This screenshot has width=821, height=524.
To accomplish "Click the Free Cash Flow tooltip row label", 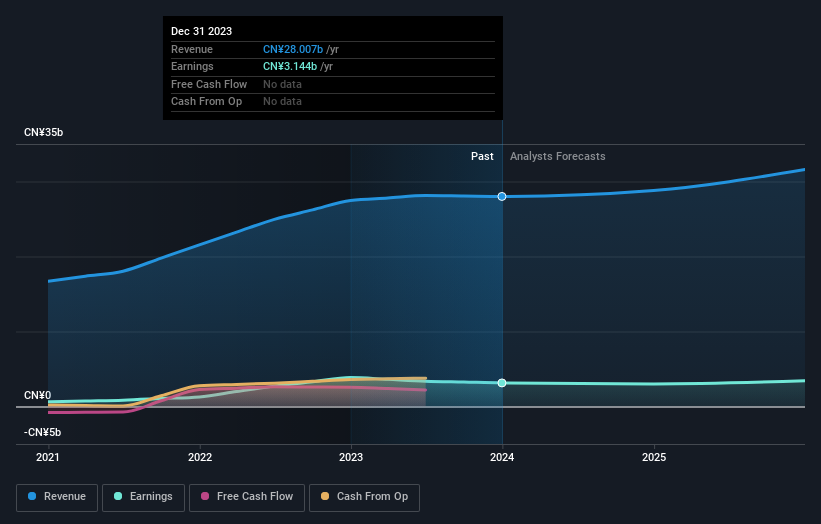I will [209, 84].
